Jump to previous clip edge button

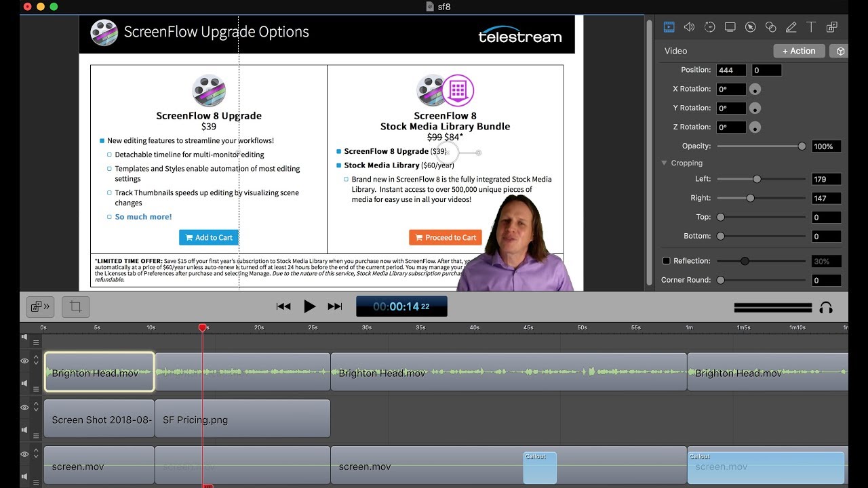click(283, 306)
